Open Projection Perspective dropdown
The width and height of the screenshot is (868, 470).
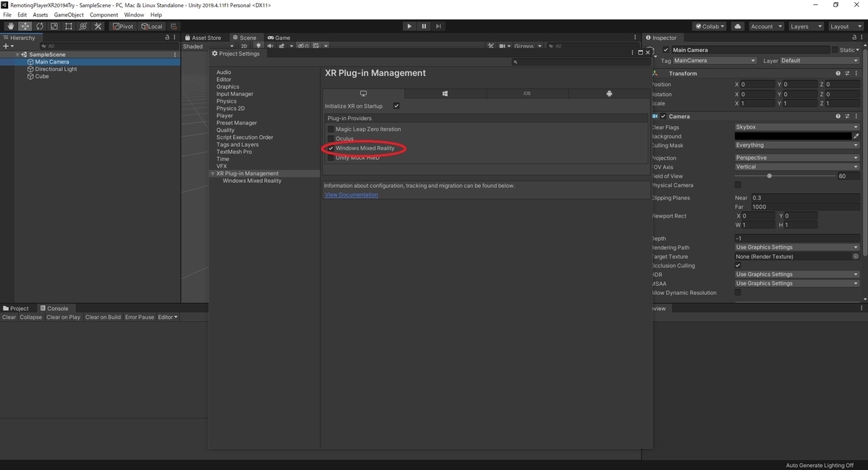[x=797, y=158]
